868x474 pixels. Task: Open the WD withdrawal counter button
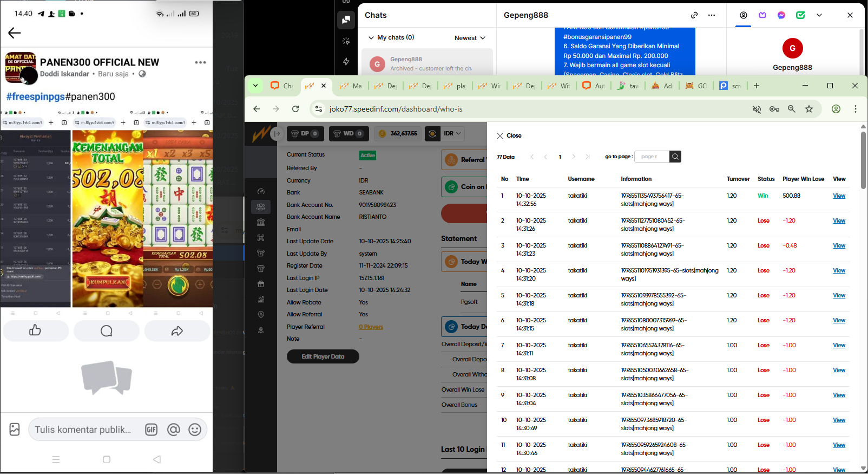348,133
